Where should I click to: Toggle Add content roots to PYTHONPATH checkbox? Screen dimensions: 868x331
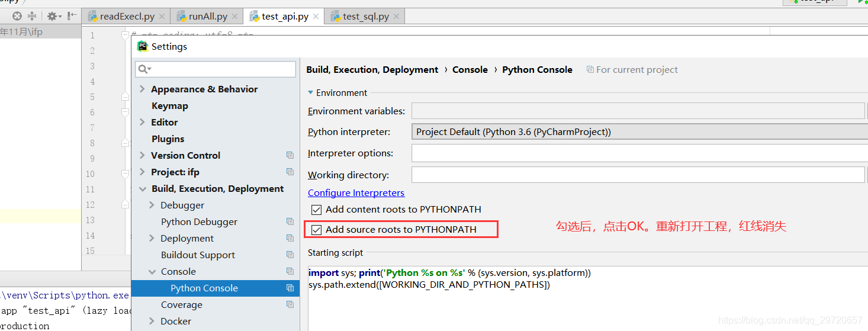(x=317, y=210)
